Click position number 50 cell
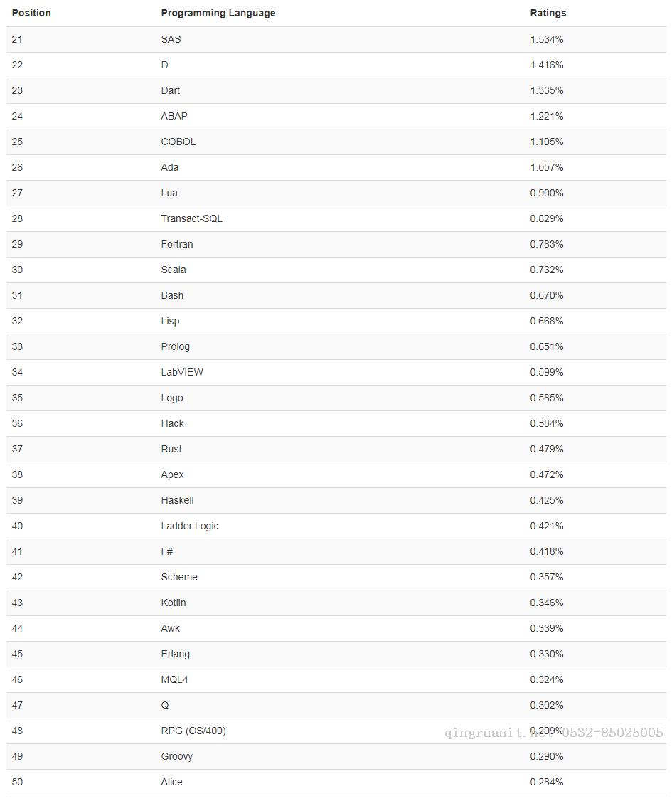Screen dimensions: 672x801 click(17, 782)
